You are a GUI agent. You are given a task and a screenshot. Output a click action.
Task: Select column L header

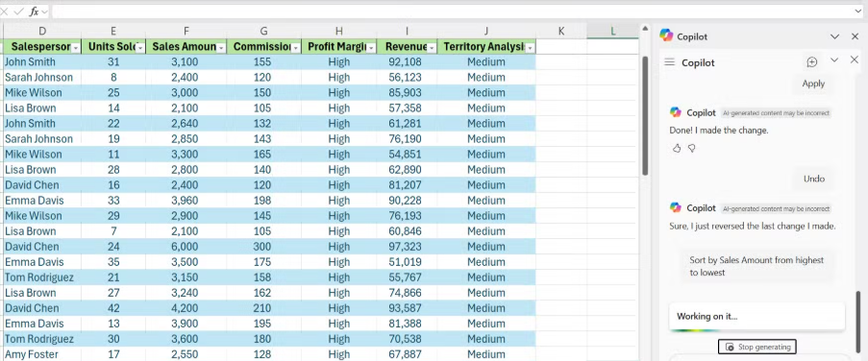pos(613,32)
